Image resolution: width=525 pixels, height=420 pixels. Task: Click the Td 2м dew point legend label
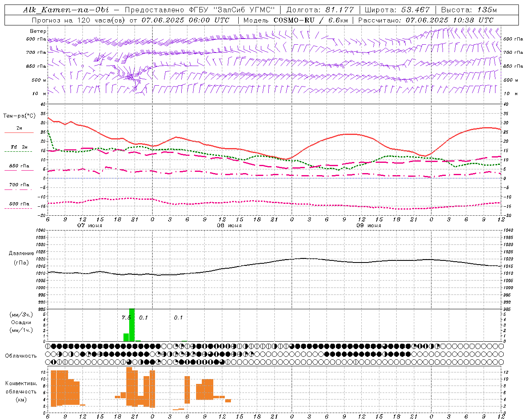[x=19, y=147]
